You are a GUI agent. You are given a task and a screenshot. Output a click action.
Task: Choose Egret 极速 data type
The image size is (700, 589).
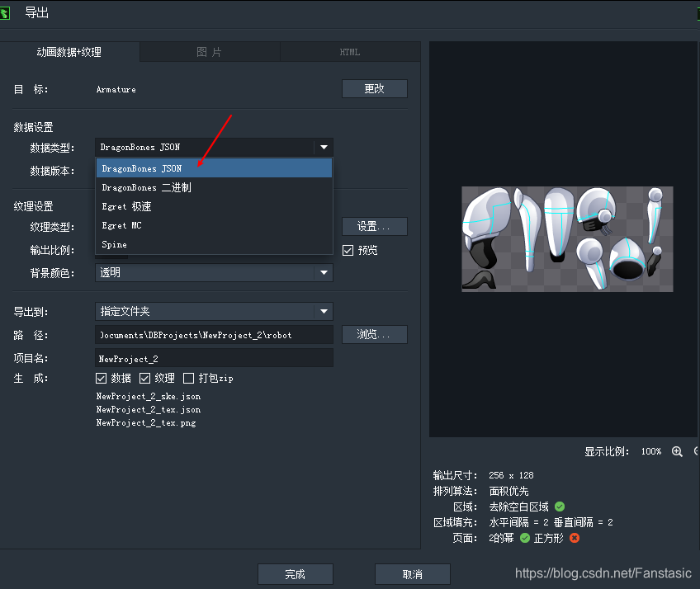pyautogui.click(x=214, y=206)
